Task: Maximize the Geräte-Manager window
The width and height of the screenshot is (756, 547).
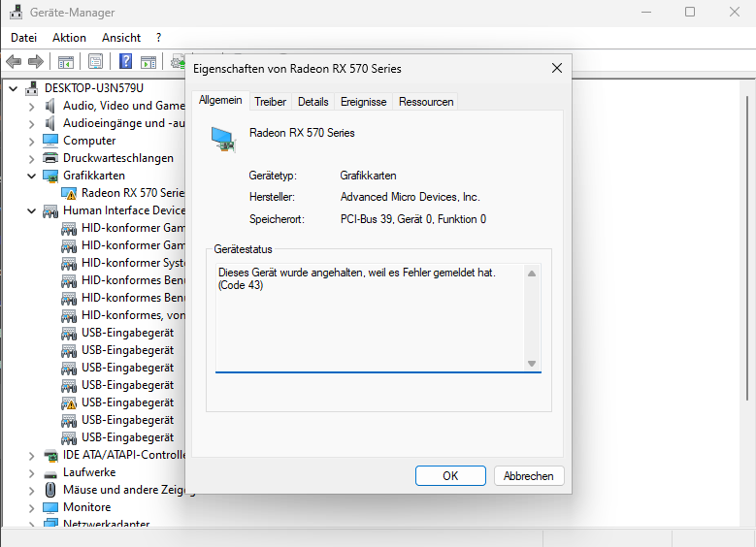Action: [x=690, y=12]
